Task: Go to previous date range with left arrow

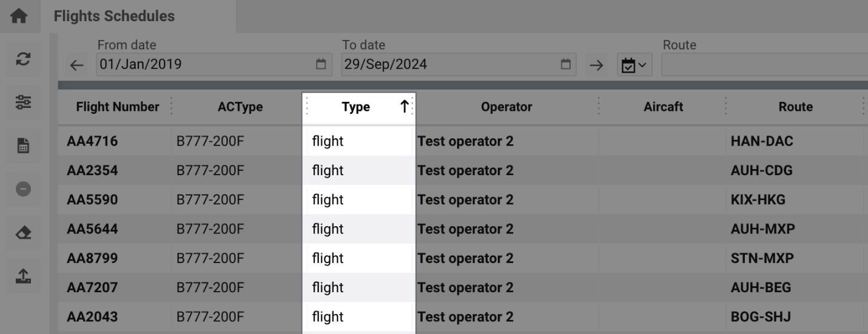Action: click(x=75, y=65)
